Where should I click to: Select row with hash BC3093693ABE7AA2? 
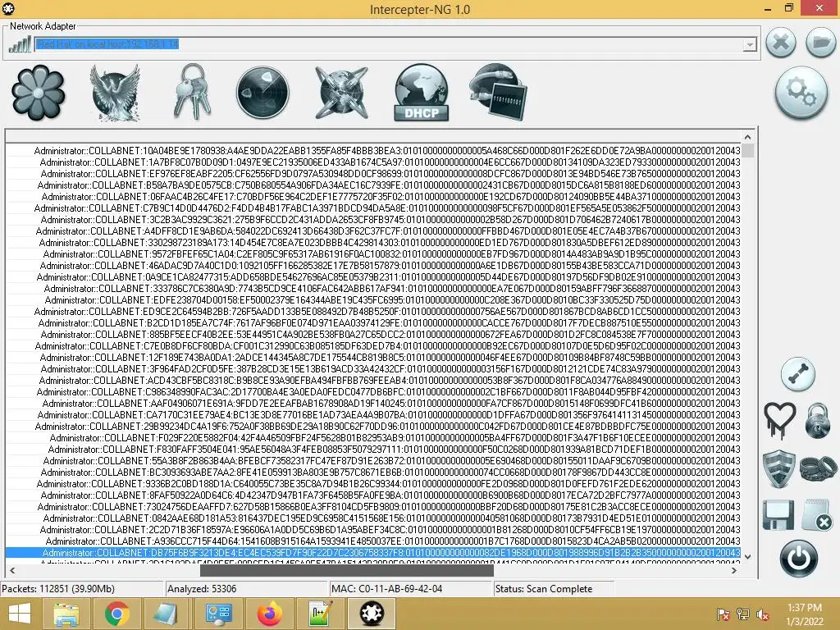click(373, 472)
